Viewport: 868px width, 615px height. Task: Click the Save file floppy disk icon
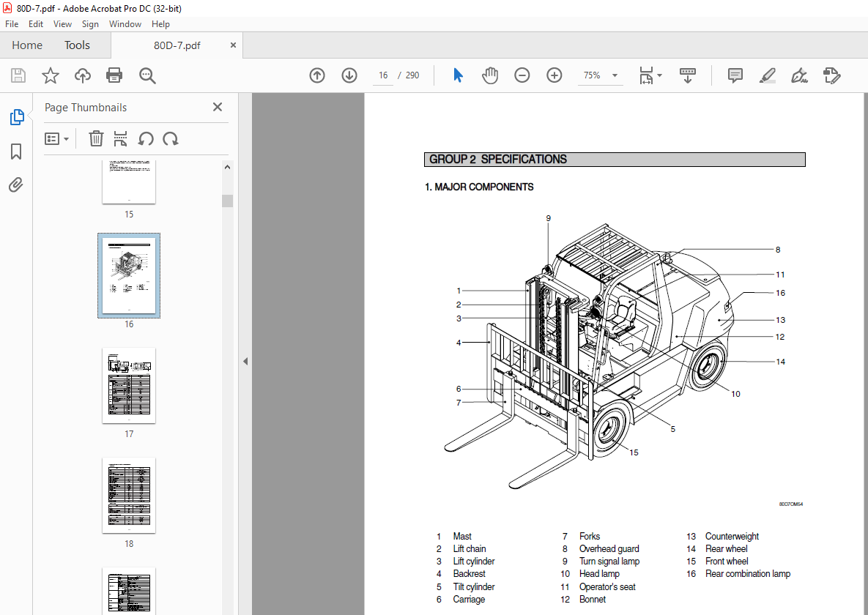(18, 75)
